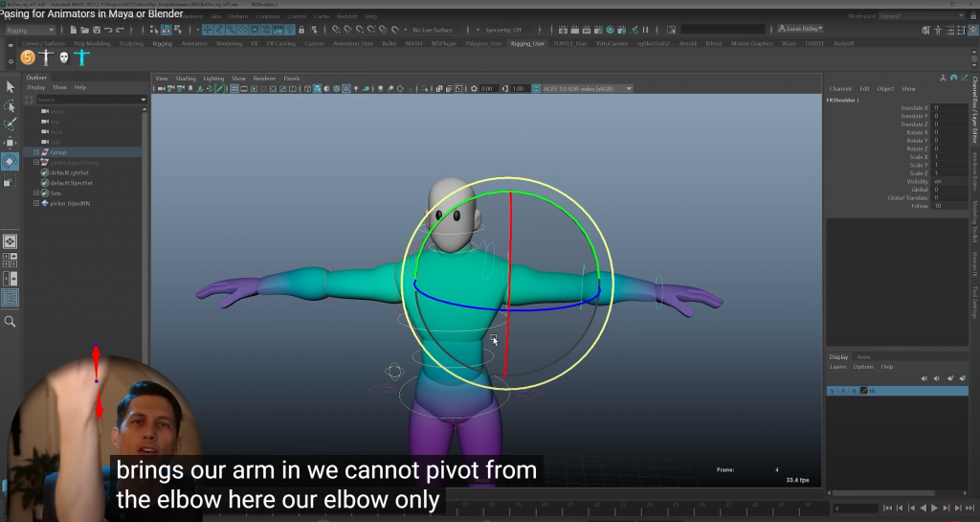Click the cyan T-pose figure shelf icon
Viewport: 980px width, 522px height.
(82, 57)
